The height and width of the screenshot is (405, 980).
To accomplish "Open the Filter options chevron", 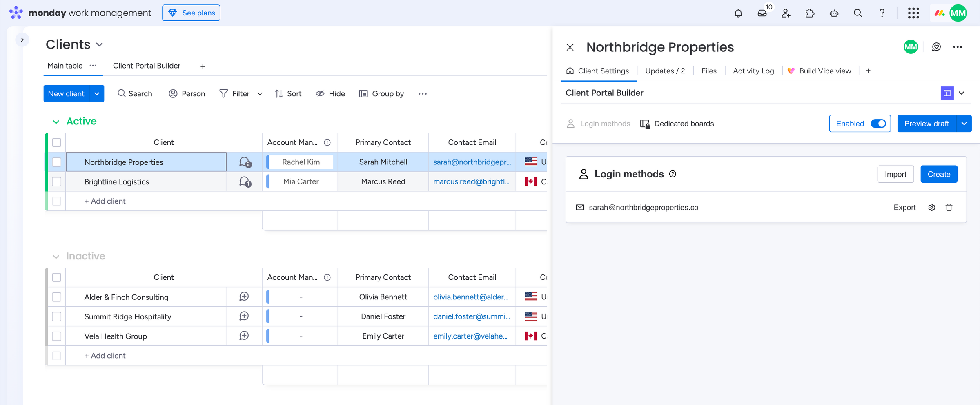I will point(260,94).
